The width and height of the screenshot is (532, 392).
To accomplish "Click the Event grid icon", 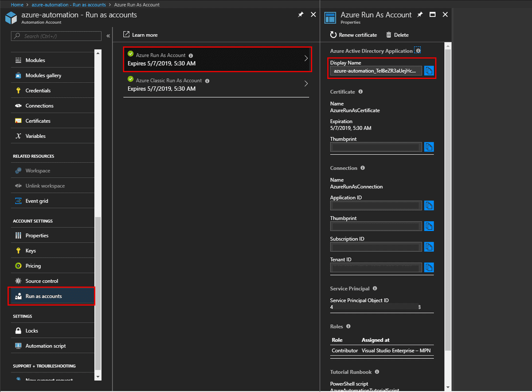I will 18,201.
